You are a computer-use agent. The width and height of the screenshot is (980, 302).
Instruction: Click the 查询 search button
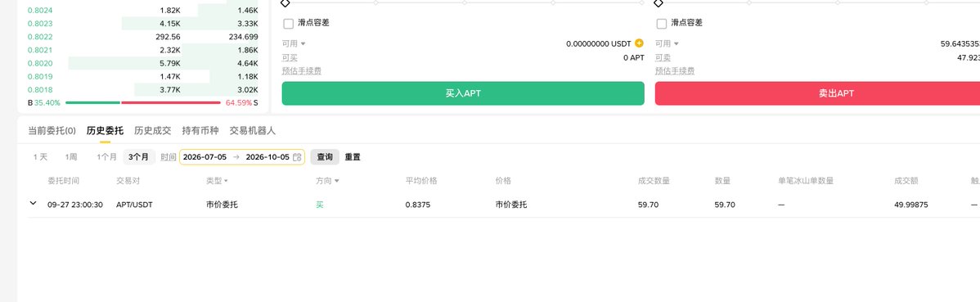(325, 157)
